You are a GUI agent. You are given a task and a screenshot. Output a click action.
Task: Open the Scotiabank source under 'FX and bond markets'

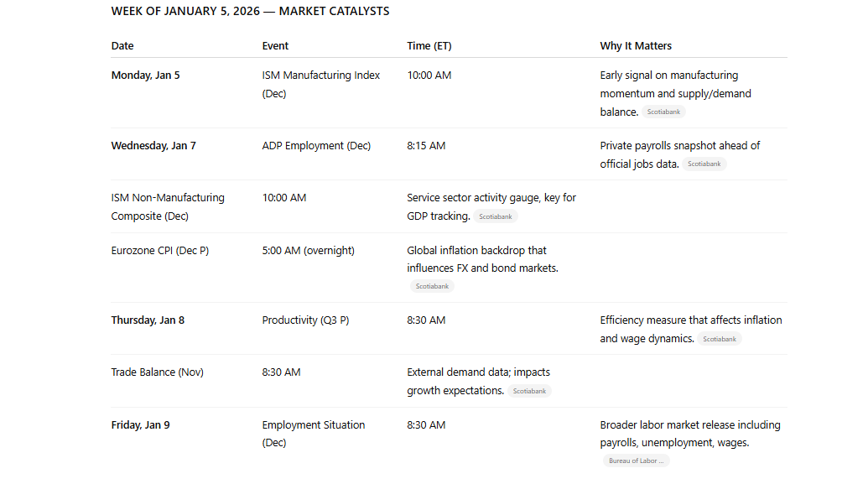pos(433,287)
